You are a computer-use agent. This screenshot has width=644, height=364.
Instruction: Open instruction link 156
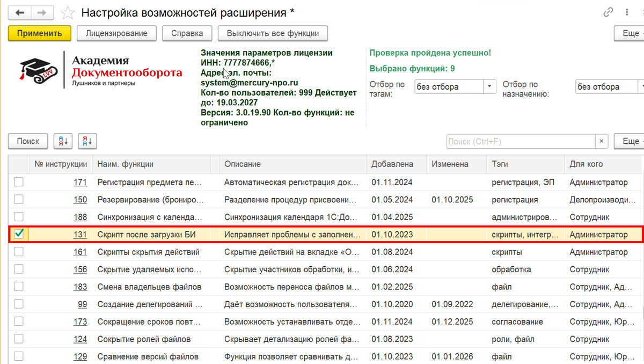(80, 270)
